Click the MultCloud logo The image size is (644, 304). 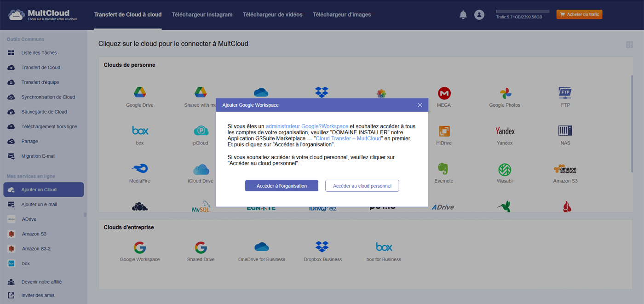[42, 15]
